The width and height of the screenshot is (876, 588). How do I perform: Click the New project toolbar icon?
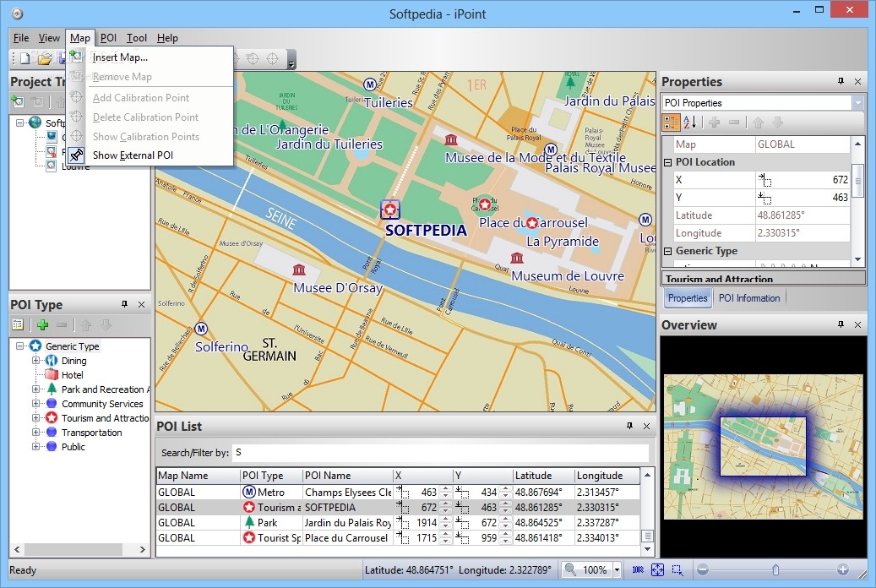coord(25,58)
